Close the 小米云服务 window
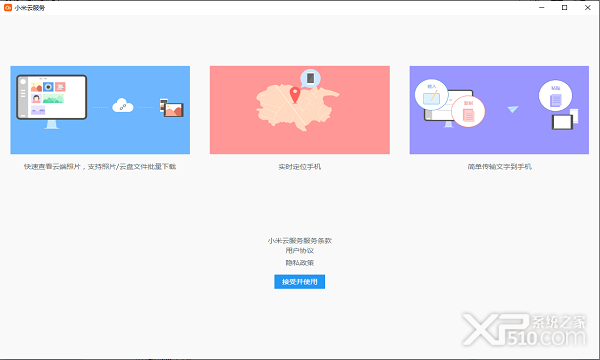The height and width of the screenshot is (360, 600). point(588,7)
